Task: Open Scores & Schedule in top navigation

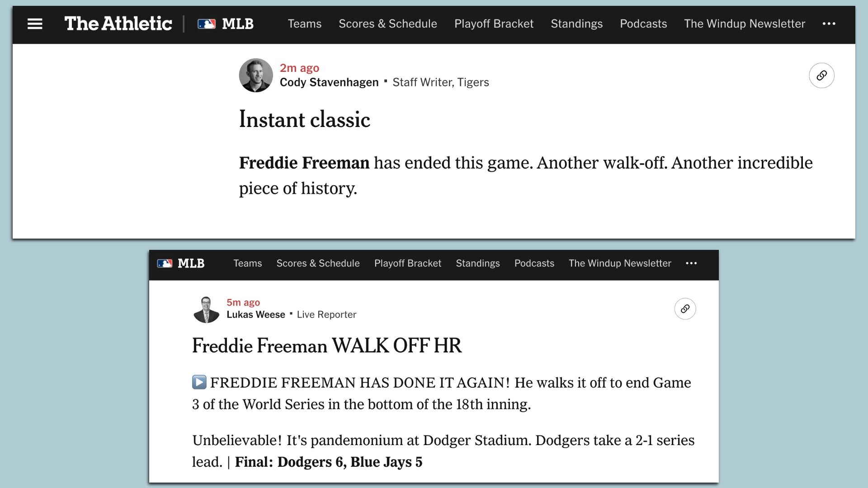Action: pos(388,24)
